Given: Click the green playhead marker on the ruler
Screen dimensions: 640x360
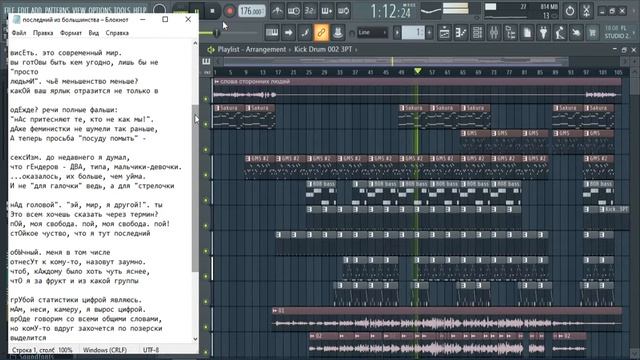Looking at the screenshot, I should tap(418, 71).
